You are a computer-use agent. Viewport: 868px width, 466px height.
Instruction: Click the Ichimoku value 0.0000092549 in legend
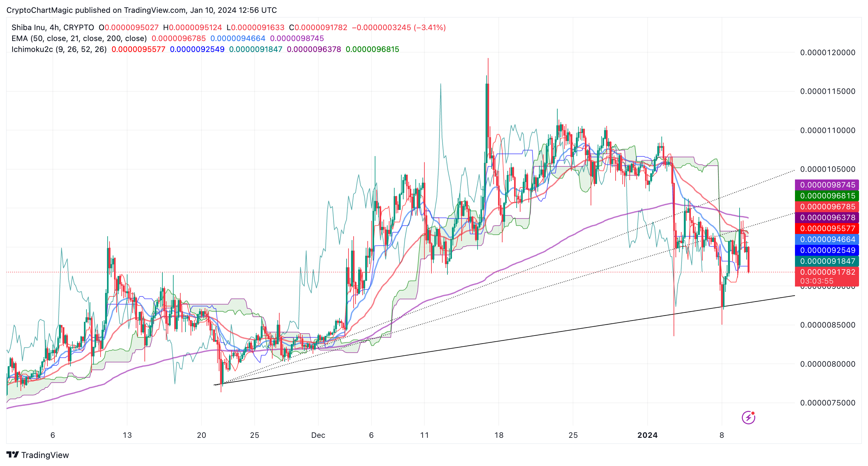coord(197,49)
